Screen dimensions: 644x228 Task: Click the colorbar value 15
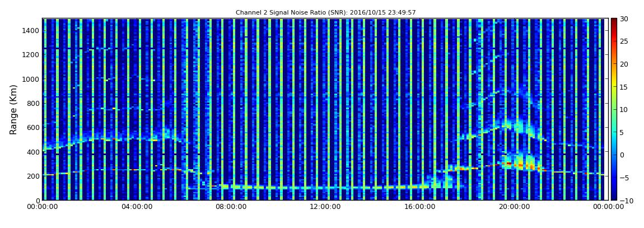click(x=623, y=87)
